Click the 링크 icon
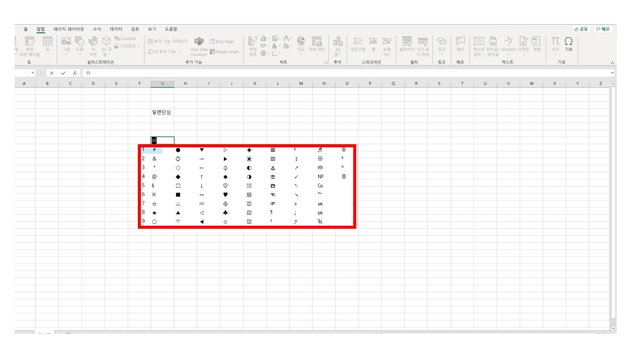Screen dimensions: 644x362 (x=442, y=46)
